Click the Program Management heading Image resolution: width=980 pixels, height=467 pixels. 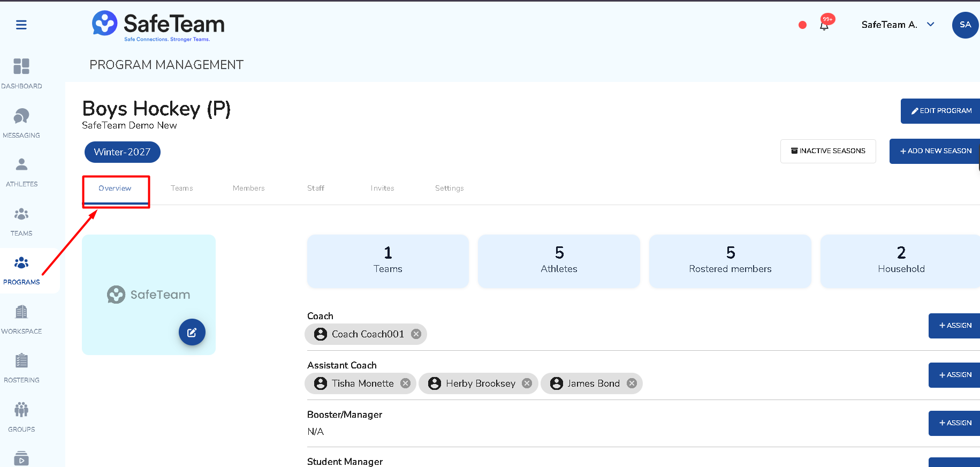point(166,65)
